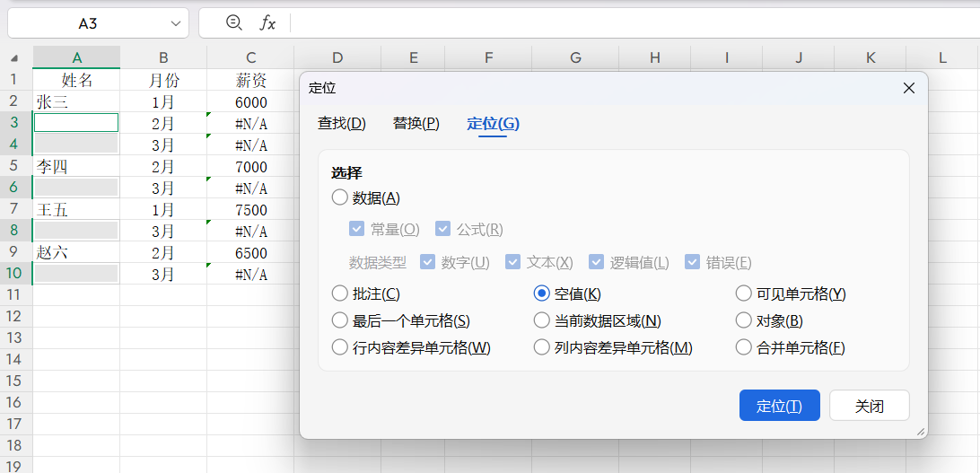Click salary cell 6000

click(250, 101)
